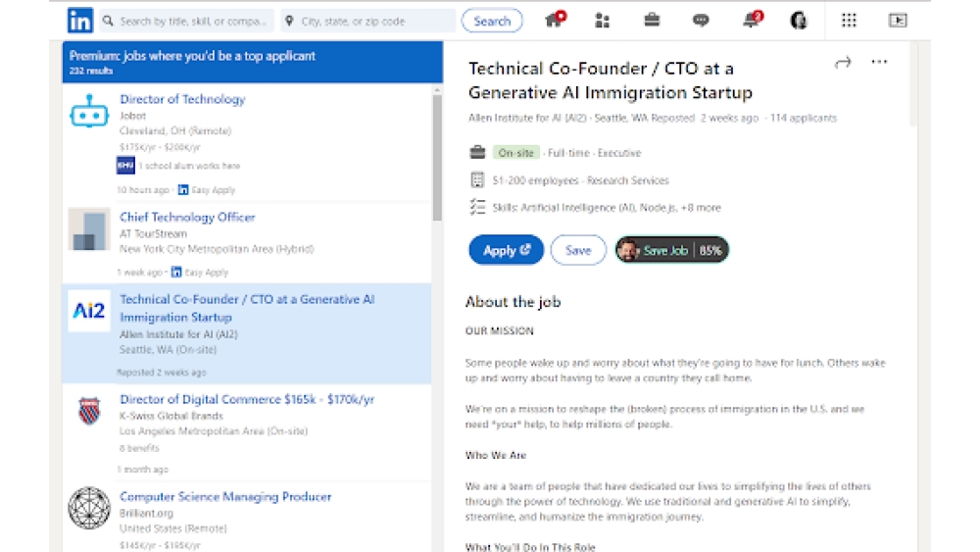Open the My Network icon
Viewport: 980px width, 552px height.
[x=602, y=21]
